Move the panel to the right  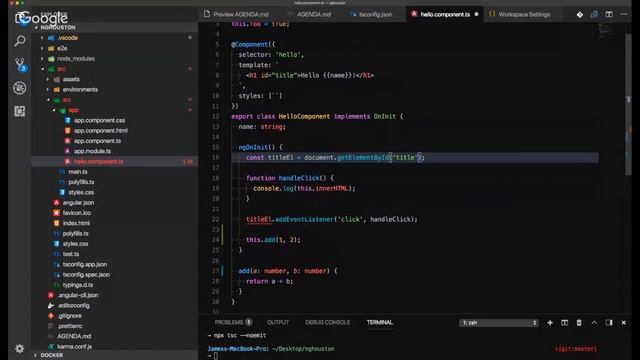[609, 322]
